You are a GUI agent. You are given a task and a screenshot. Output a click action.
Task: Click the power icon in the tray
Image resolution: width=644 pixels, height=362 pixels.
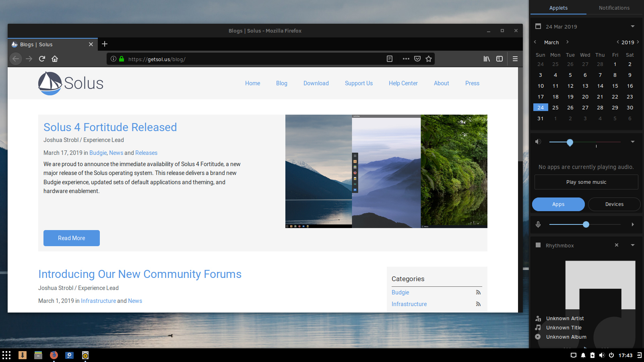(611, 355)
